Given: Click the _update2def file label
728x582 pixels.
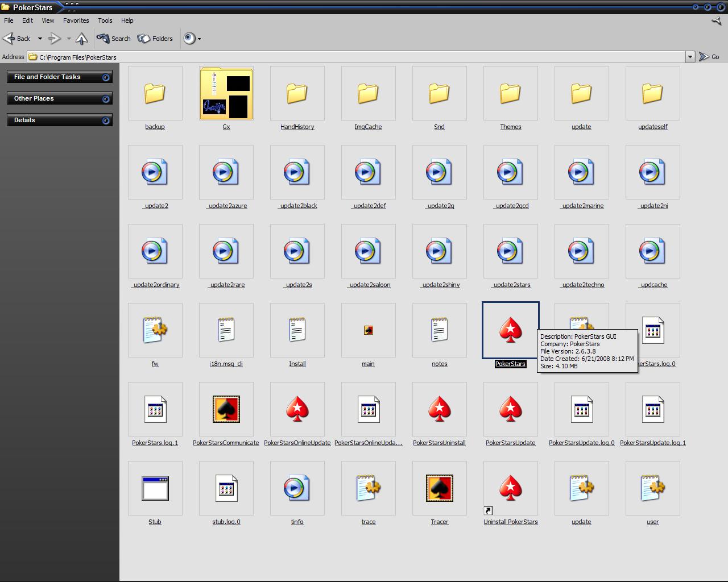Looking at the screenshot, I should tap(369, 206).
